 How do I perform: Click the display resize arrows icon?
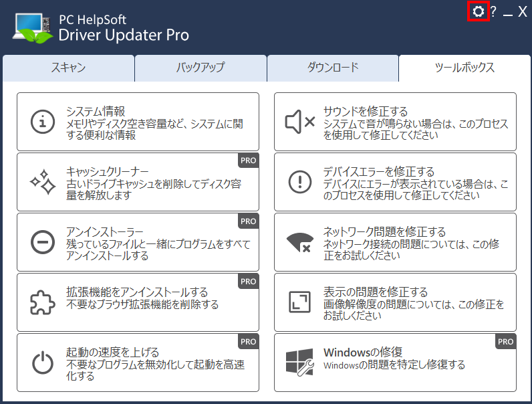(x=299, y=302)
